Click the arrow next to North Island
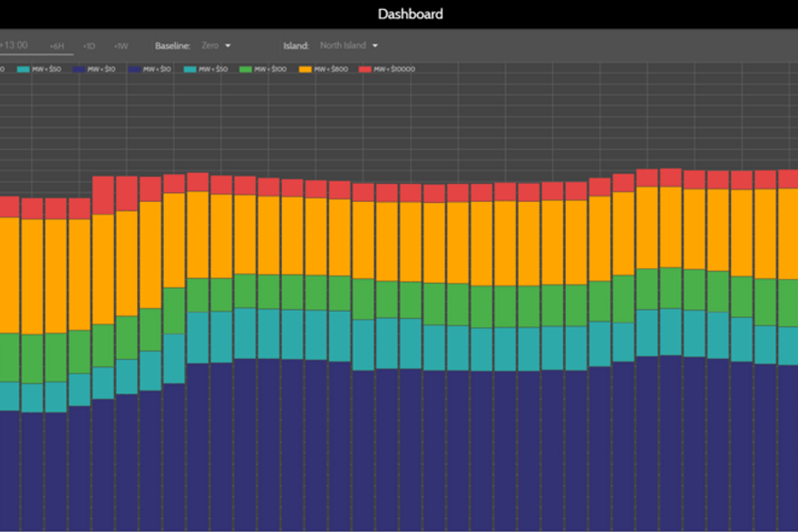The width and height of the screenshot is (798, 532). (x=375, y=45)
